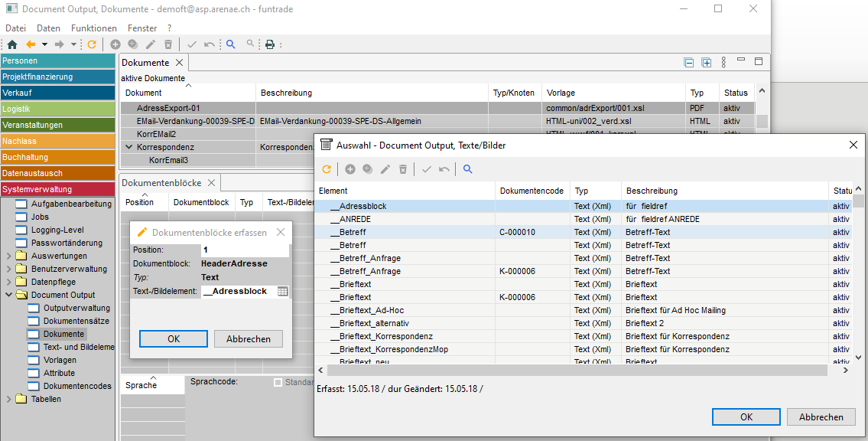This screenshot has width=868, height=441.
Task: Open the lookup picker beside Text-/Bildelement field
Action: click(x=282, y=292)
